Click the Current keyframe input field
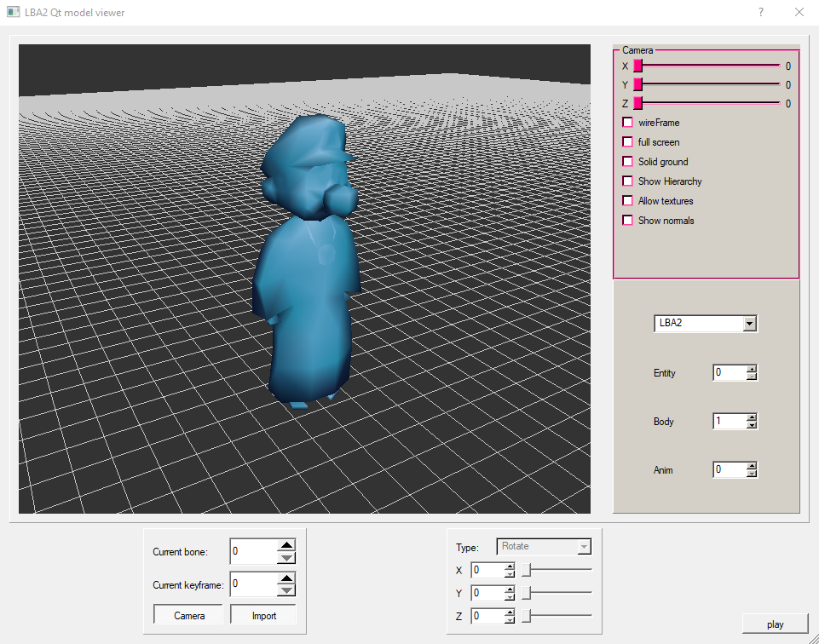 tap(253, 584)
